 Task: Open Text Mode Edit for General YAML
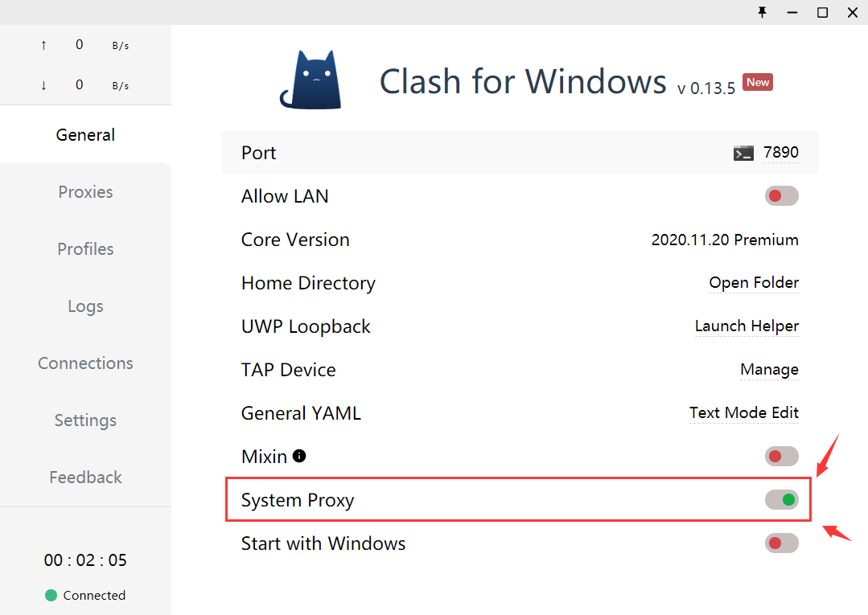pos(743,412)
